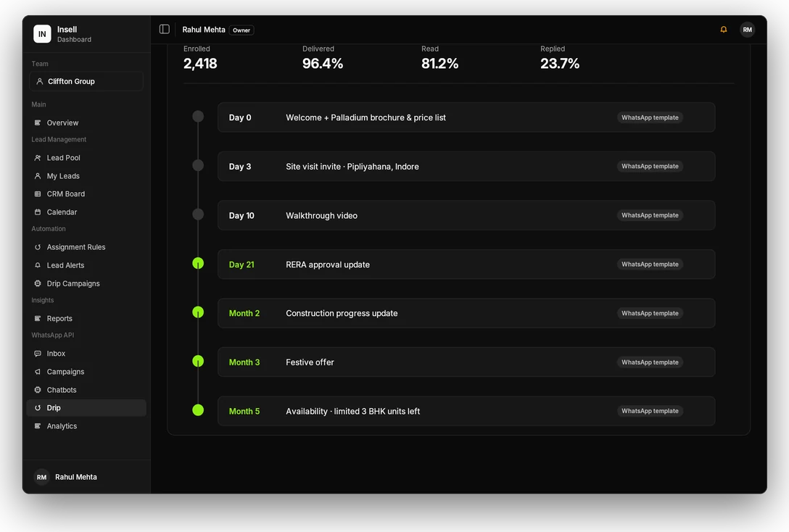
Task: Click the Enrolled value 2,418
Action: coord(200,64)
